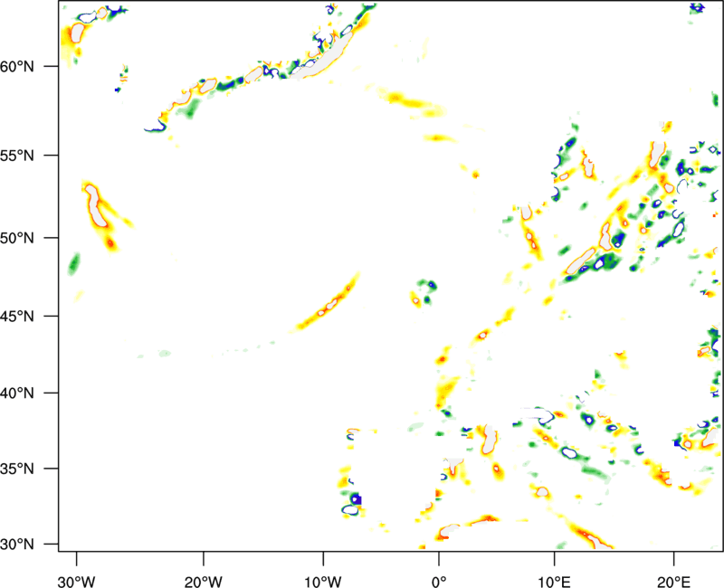724x588 pixels.
Task: Click the 45°N latitude label
Action: tap(16, 317)
